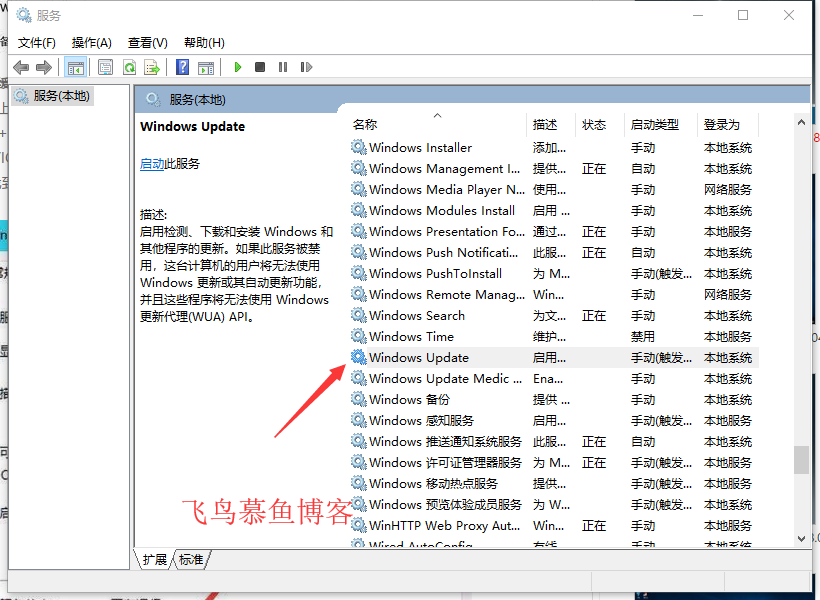Switch to the 扩展 tab
The image size is (820, 600).
[153, 560]
